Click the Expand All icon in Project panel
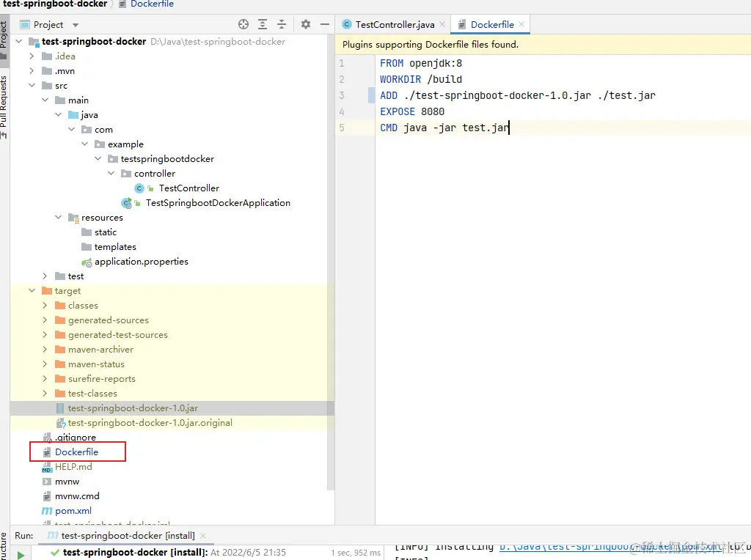The image size is (751, 560). (x=263, y=24)
